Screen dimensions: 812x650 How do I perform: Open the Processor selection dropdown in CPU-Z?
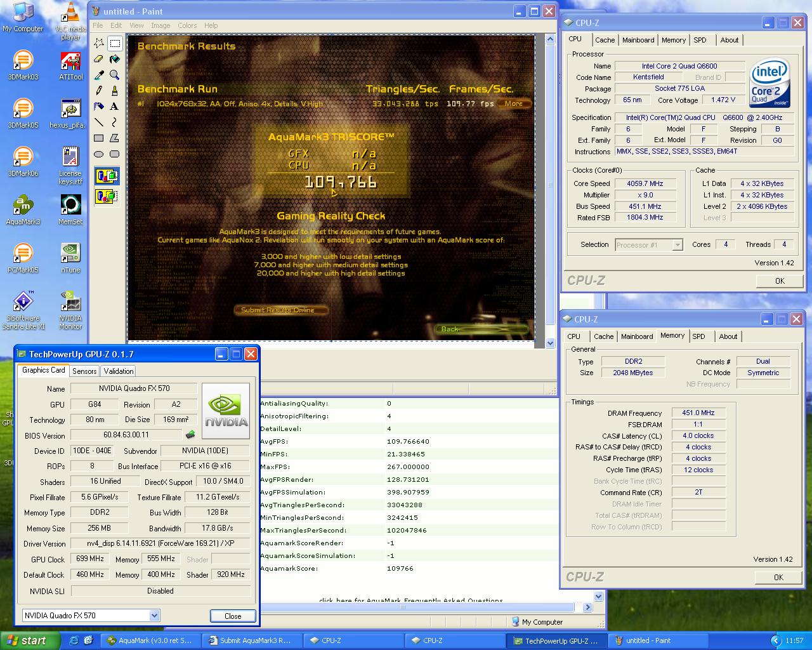point(678,245)
